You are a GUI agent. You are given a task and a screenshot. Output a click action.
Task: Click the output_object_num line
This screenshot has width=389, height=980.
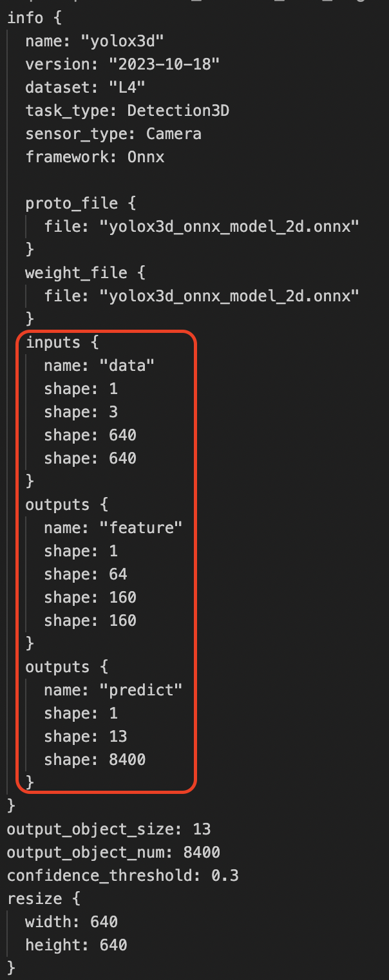click(113, 853)
